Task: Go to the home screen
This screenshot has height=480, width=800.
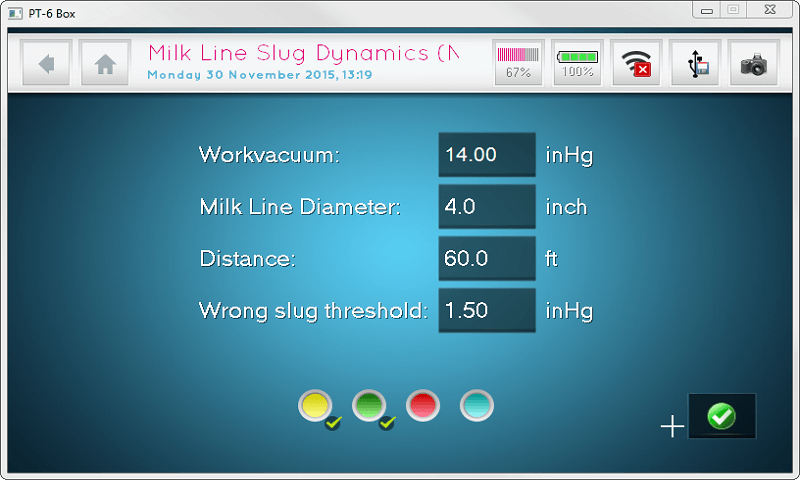Action: tap(105, 64)
